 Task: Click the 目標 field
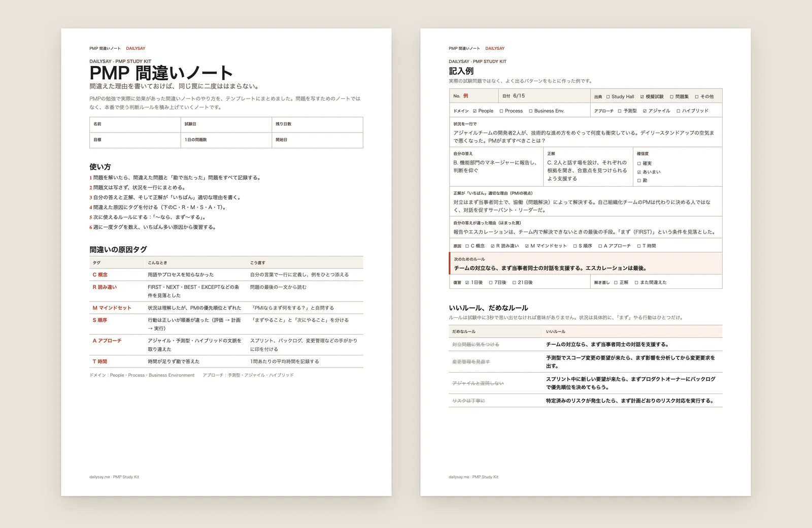coord(135,140)
